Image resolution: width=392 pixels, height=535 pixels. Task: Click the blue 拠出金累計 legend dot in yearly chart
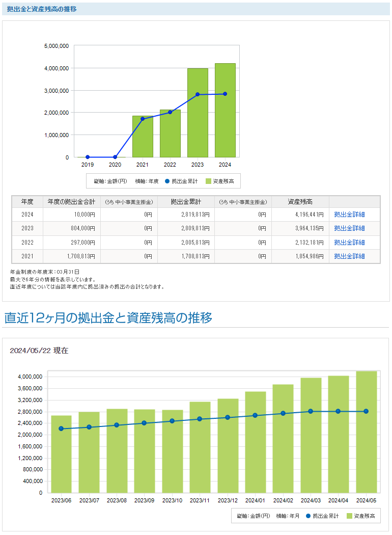[x=167, y=181]
